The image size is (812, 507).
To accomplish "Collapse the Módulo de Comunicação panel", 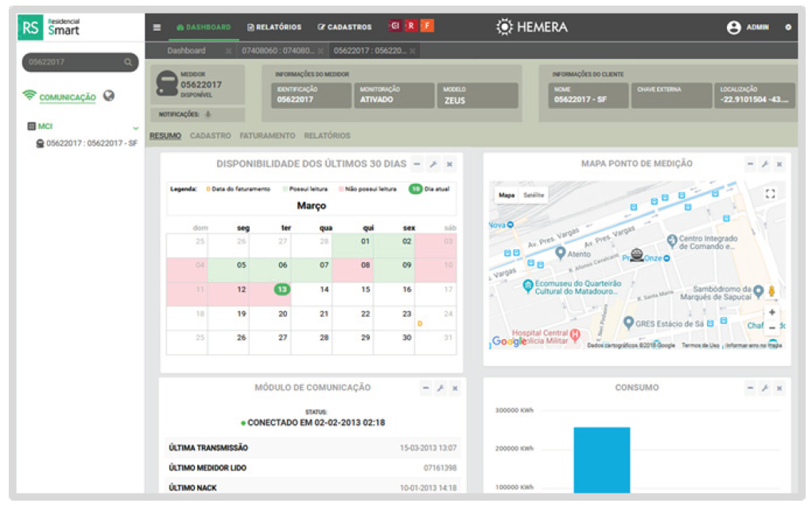I will 425,388.
